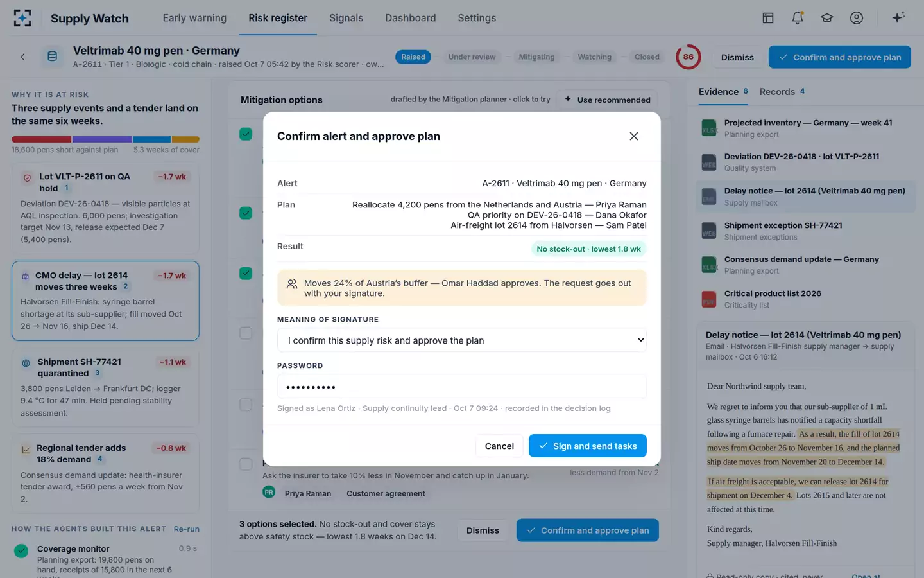Click Sign and send tasks button
The image size is (924, 578).
[587, 446]
